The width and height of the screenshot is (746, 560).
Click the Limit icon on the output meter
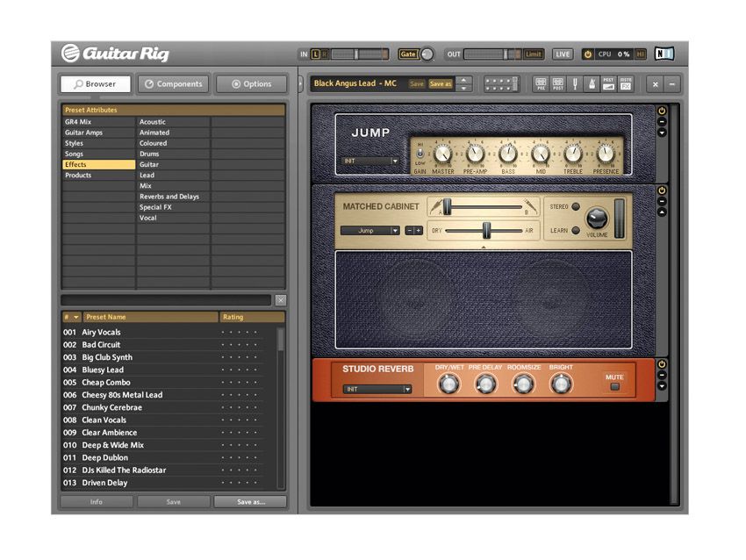click(532, 54)
